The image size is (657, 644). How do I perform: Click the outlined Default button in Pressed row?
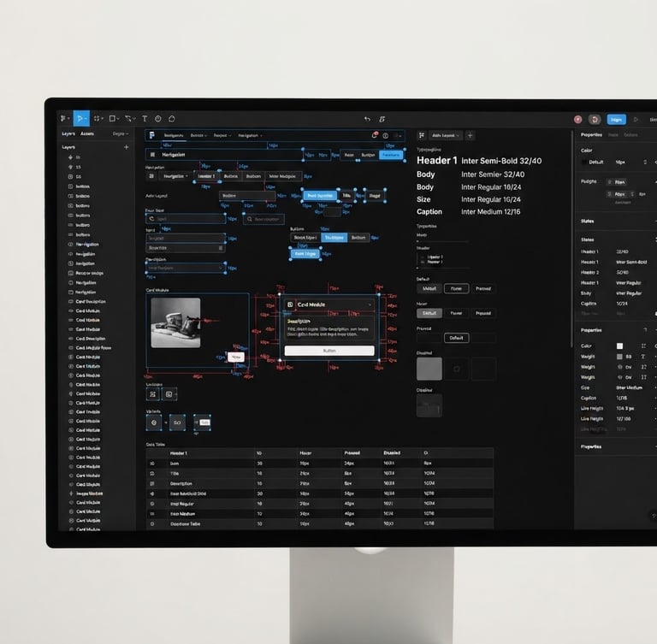tap(456, 338)
